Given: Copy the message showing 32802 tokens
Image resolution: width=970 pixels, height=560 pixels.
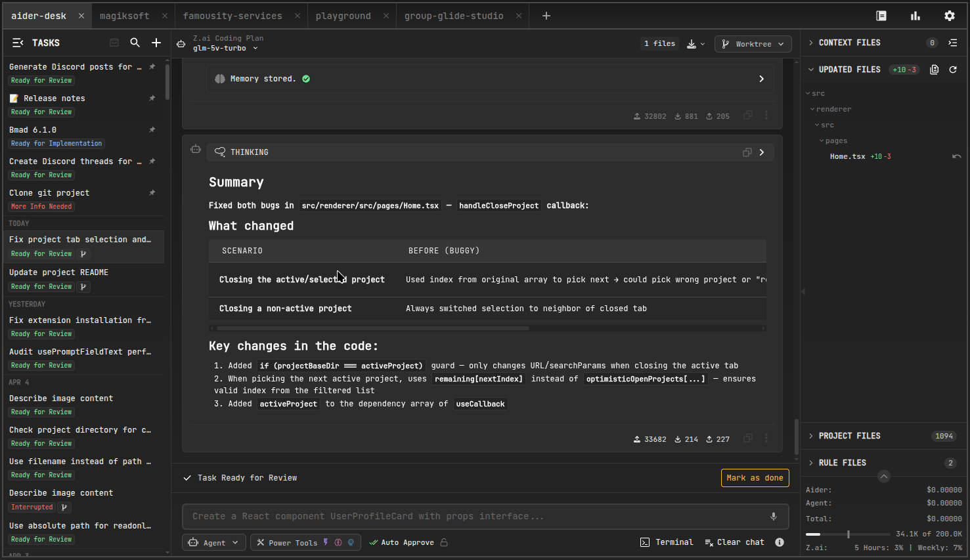Looking at the screenshot, I should click(747, 116).
